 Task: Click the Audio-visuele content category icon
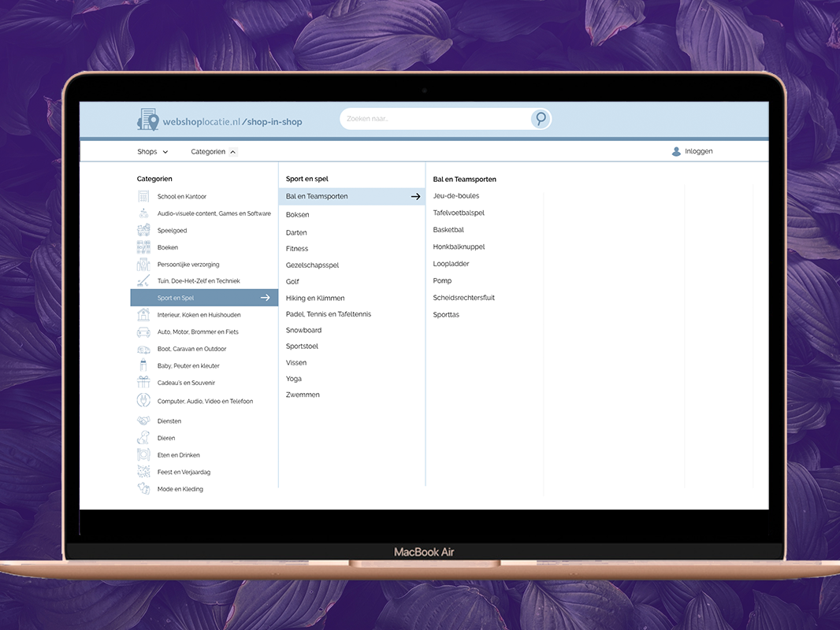click(143, 213)
